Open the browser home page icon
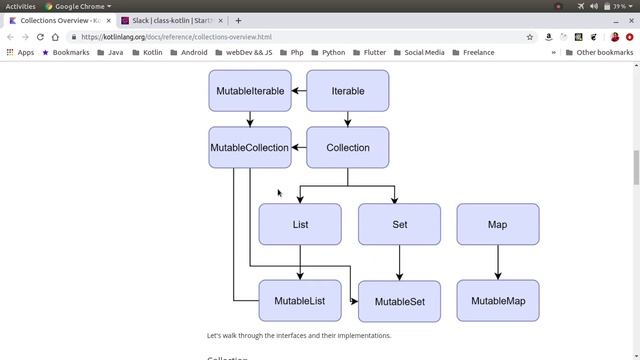The width and height of the screenshot is (640, 360). click(55, 37)
